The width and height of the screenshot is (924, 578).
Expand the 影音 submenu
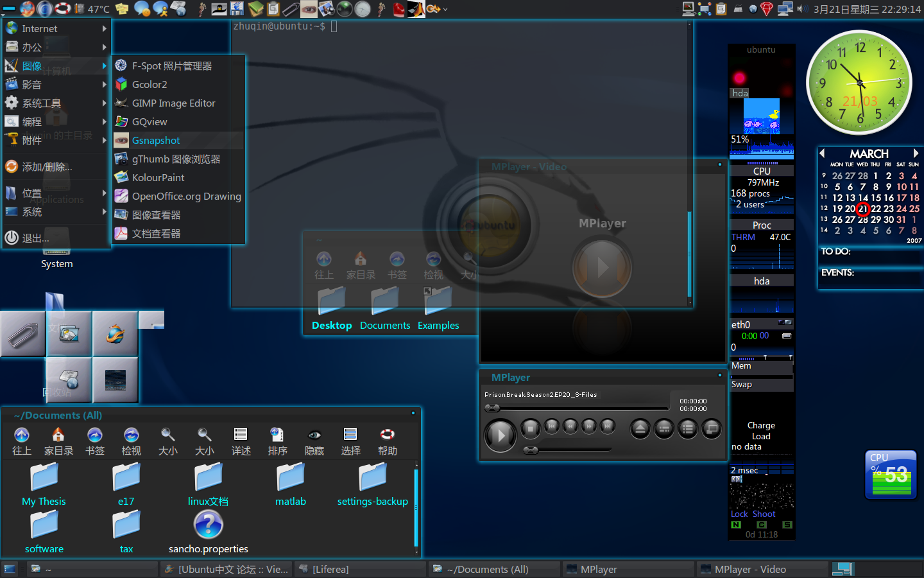pyautogui.click(x=56, y=84)
